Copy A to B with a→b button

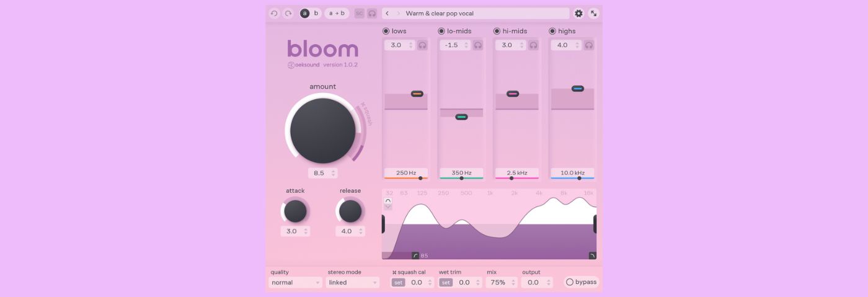(337, 13)
